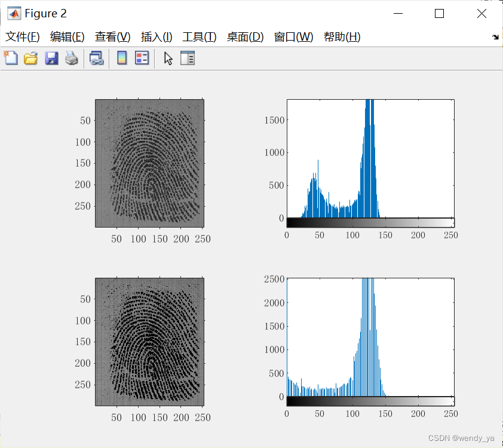Image resolution: width=503 pixels, height=448 pixels.
Task: Click the 1500 y-axis label on top histogram
Action: click(x=274, y=120)
